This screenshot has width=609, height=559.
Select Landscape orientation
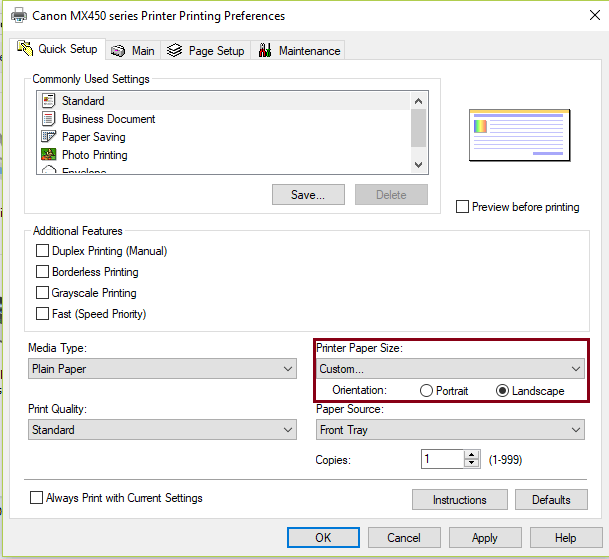(502, 390)
